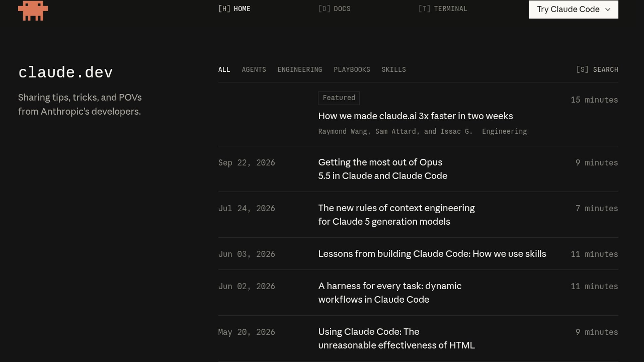Click the claude.dev site title

(65, 72)
